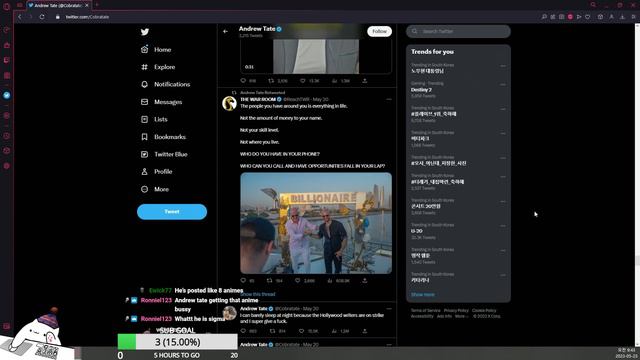Open the Home timeline
The width and height of the screenshot is (640, 360).
[156, 49]
